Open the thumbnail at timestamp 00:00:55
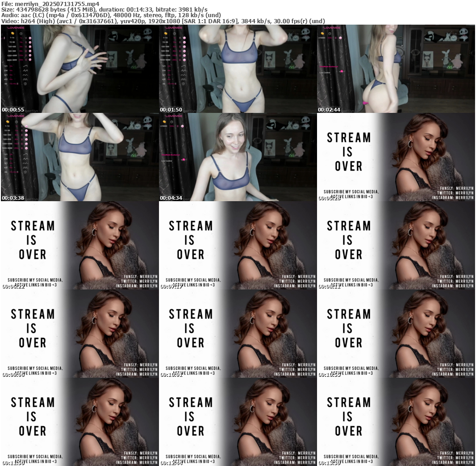This screenshot has width=476, height=466. pyautogui.click(x=79, y=69)
